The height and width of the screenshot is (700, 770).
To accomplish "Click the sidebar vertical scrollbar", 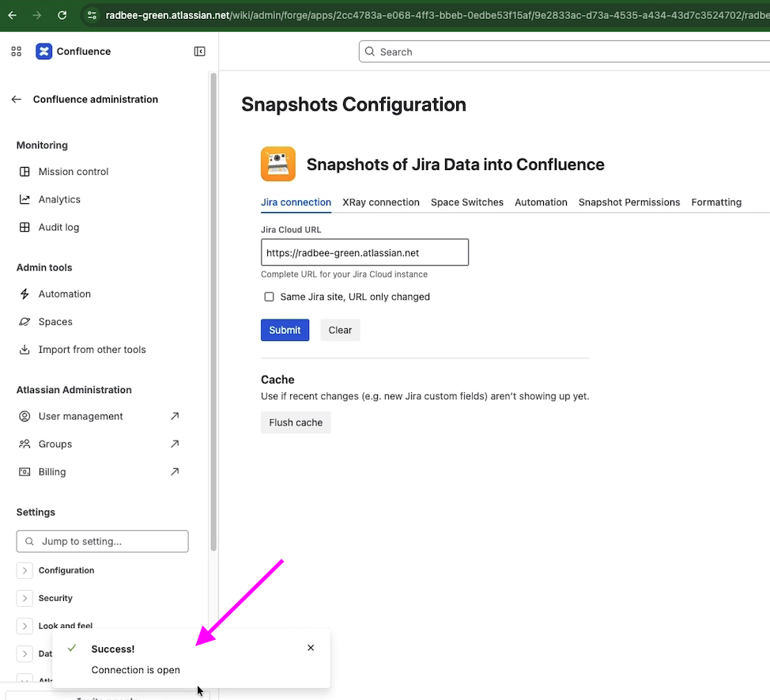I will (213, 312).
